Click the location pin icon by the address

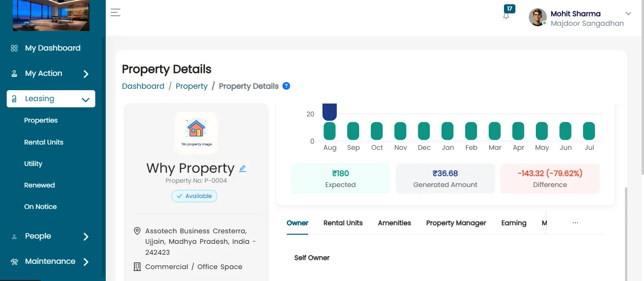[137, 231]
